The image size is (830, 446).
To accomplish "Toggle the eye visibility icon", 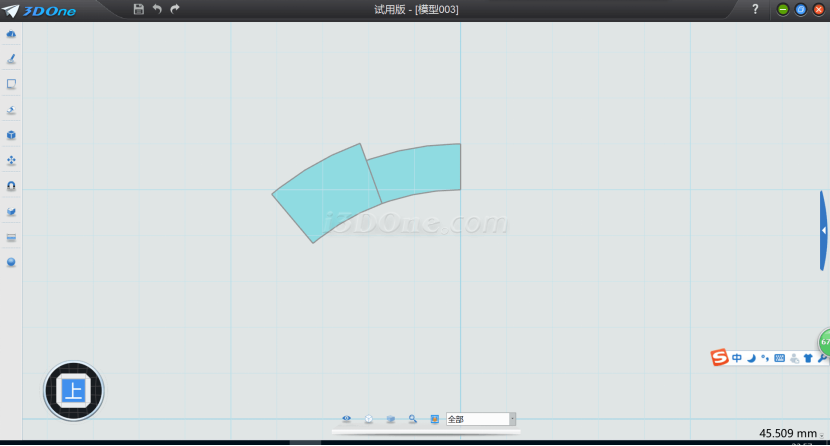I will point(347,419).
